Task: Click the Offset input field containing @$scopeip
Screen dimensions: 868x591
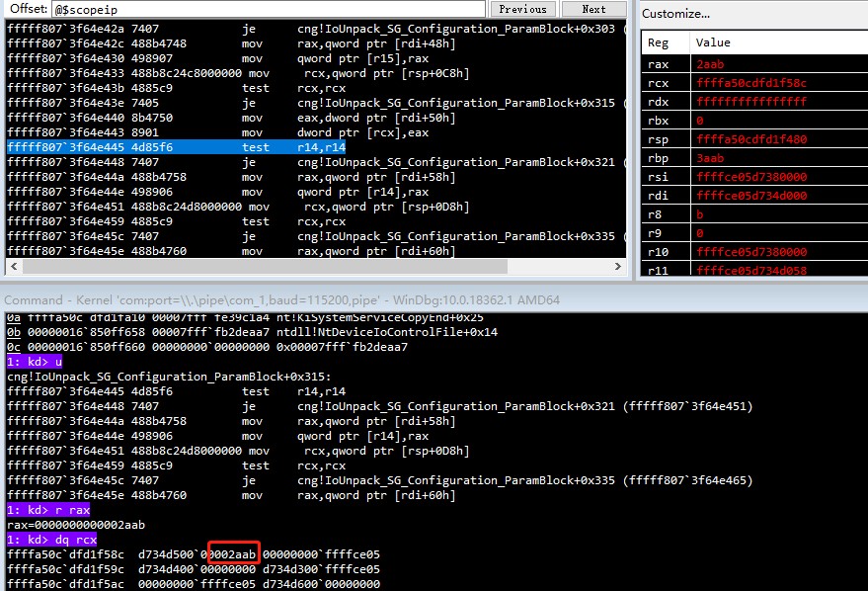Action: 269,10
